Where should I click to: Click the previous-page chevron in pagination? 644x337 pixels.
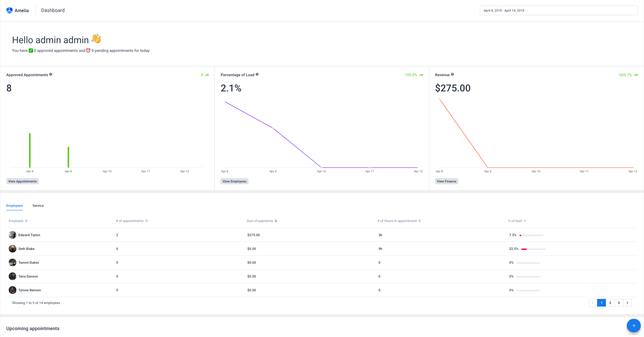click(x=592, y=303)
